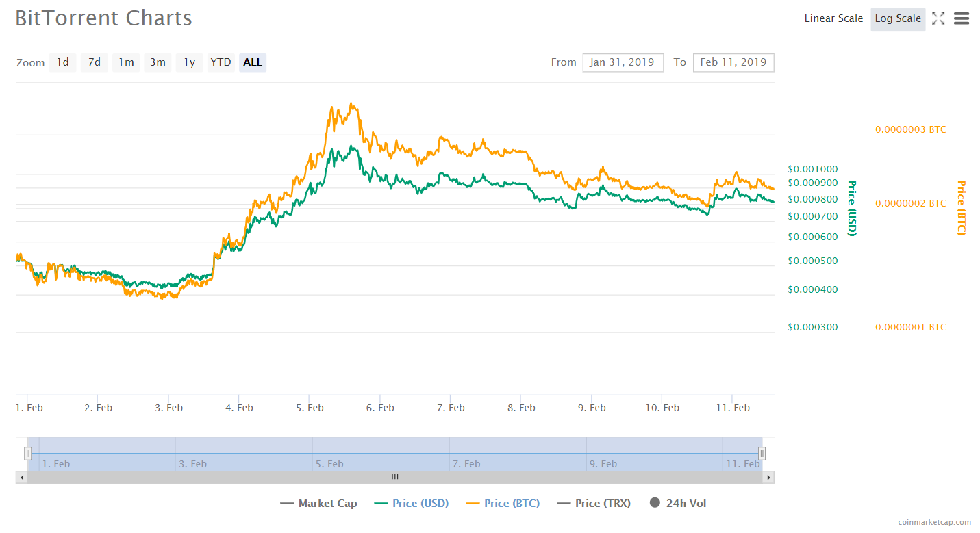The width and height of the screenshot is (980, 533).
Task: Toggle 24h Vol series in legend
Action: point(677,504)
